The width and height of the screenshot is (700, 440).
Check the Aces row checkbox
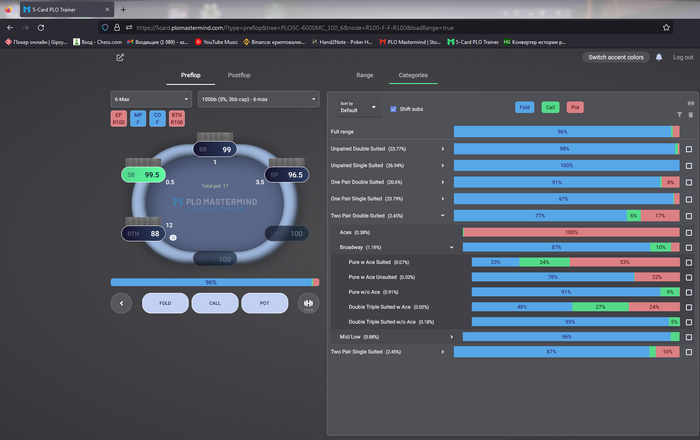tap(689, 232)
